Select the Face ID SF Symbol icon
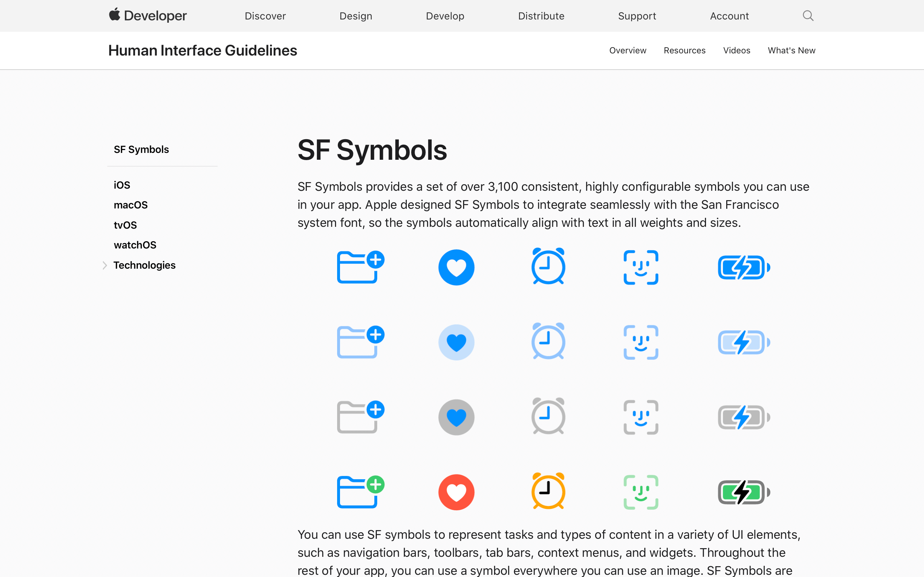This screenshot has width=924, height=577. point(641,267)
